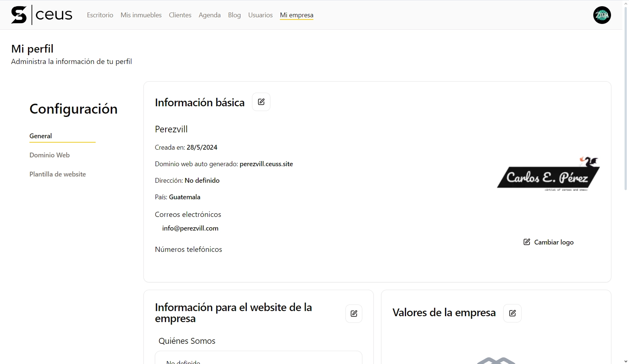Click the País Guatemala value
The width and height of the screenshot is (629, 364).
click(185, 197)
